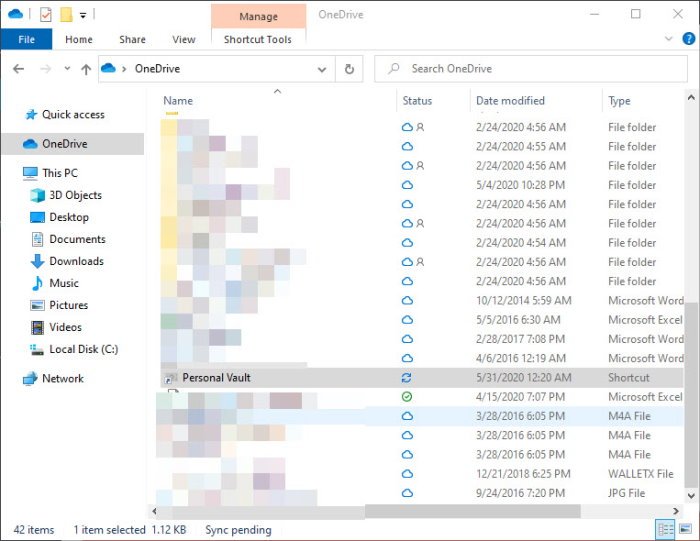This screenshot has height=541, width=700.
Task: Click the cloud status icon of the 5/4/2020 folder
Action: pos(407,185)
